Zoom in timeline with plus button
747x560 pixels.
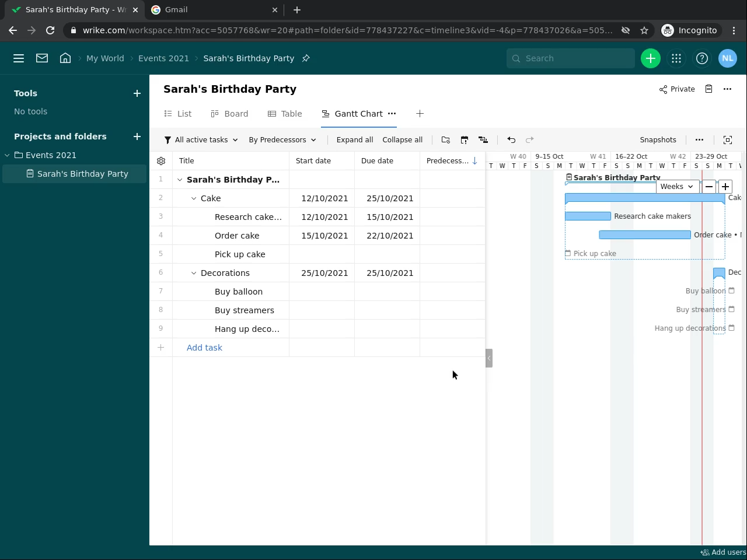[725, 187]
